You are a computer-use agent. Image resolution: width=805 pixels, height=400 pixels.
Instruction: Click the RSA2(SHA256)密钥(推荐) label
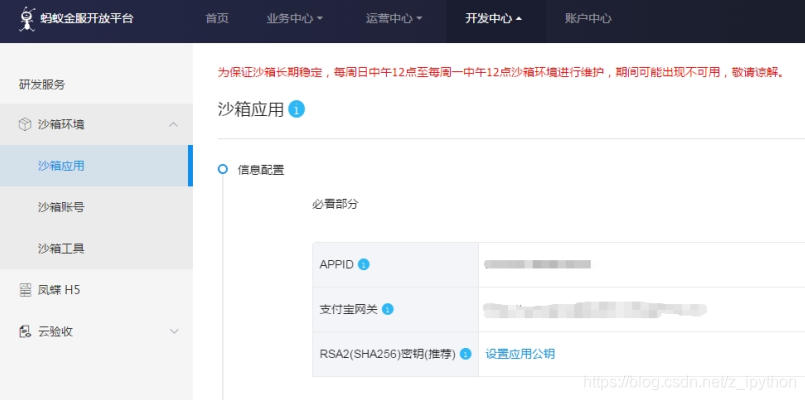point(388,354)
